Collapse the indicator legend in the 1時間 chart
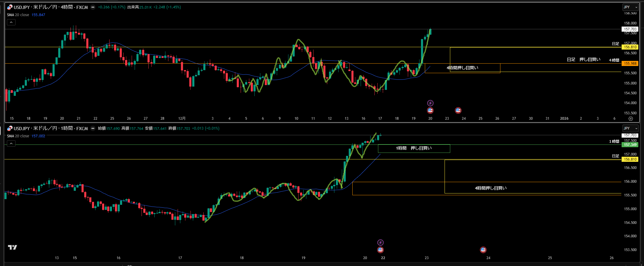The width and height of the screenshot is (644, 266). pos(11,144)
